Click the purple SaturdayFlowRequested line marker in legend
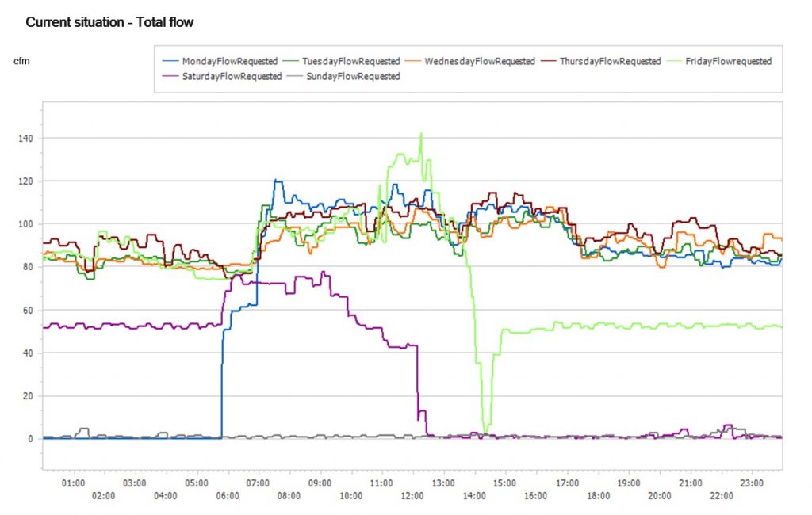 coord(170,77)
